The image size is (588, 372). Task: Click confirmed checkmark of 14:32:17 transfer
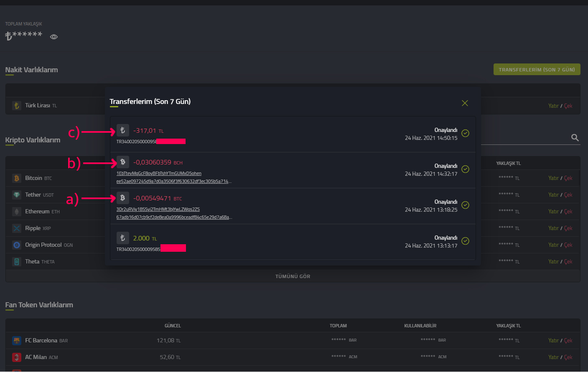[x=465, y=169]
